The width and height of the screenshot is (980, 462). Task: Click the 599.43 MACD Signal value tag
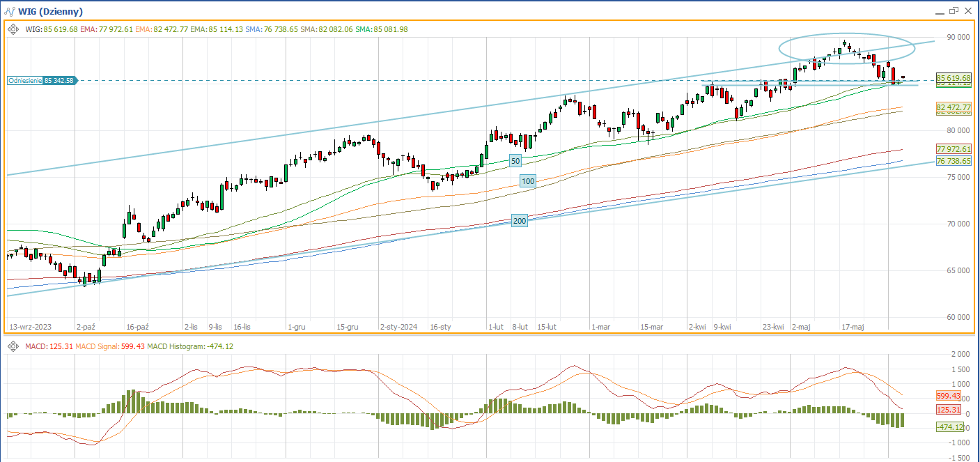pos(949,396)
